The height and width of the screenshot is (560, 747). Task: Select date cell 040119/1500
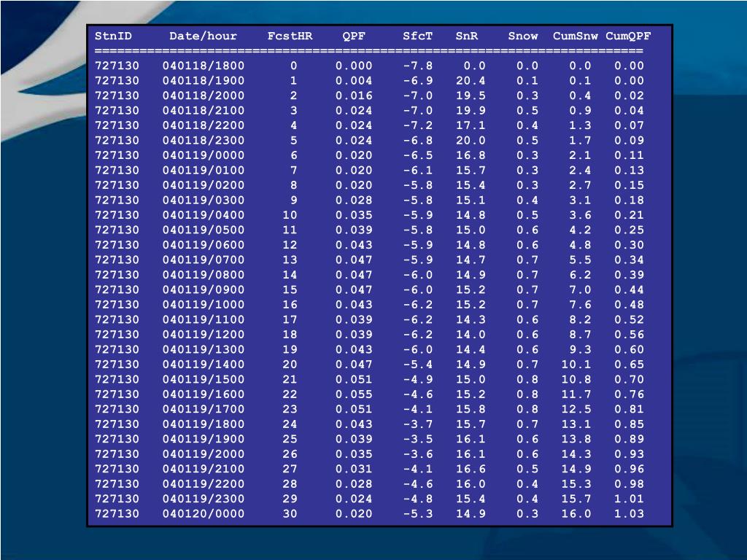point(204,379)
